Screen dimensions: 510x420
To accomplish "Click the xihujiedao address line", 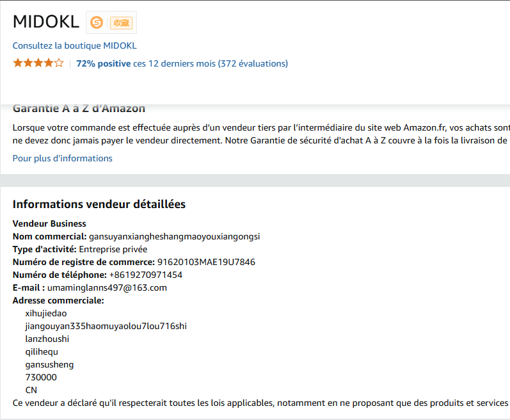I will [x=46, y=313].
